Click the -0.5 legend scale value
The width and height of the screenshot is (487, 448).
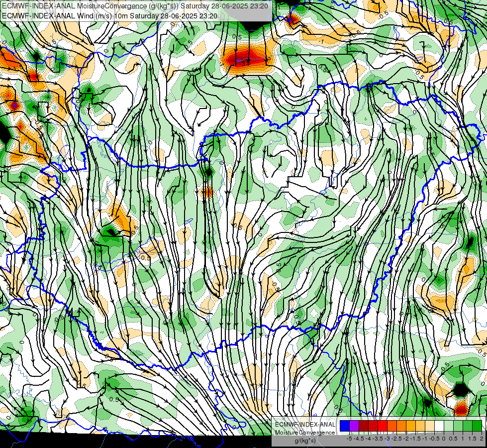(x=434, y=439)
